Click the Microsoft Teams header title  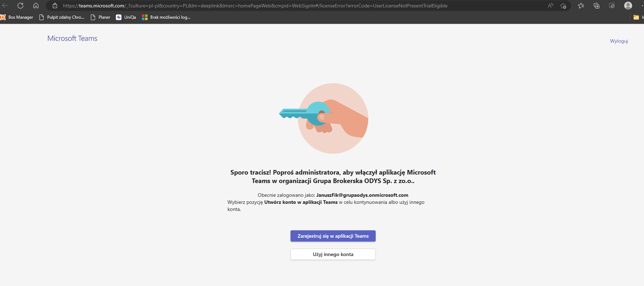click(72, 38)
